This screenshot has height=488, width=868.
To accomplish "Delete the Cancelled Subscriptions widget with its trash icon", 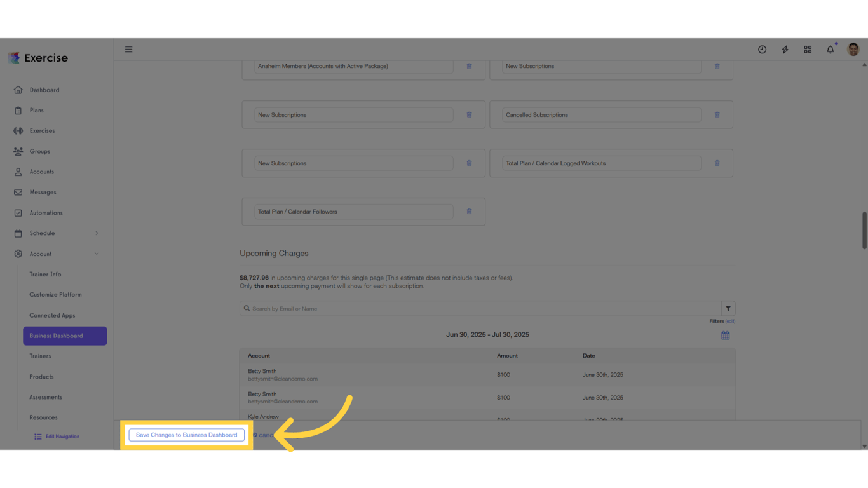I will point(717,114).
